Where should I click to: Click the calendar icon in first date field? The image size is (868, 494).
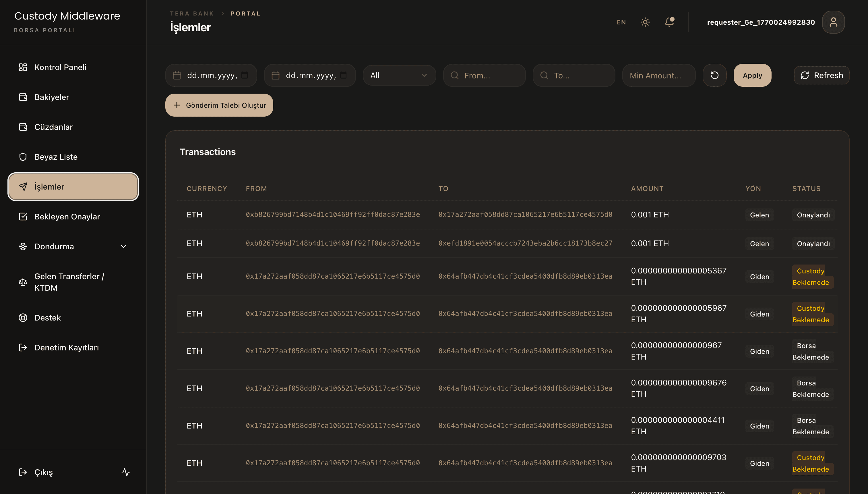(177, 75)
